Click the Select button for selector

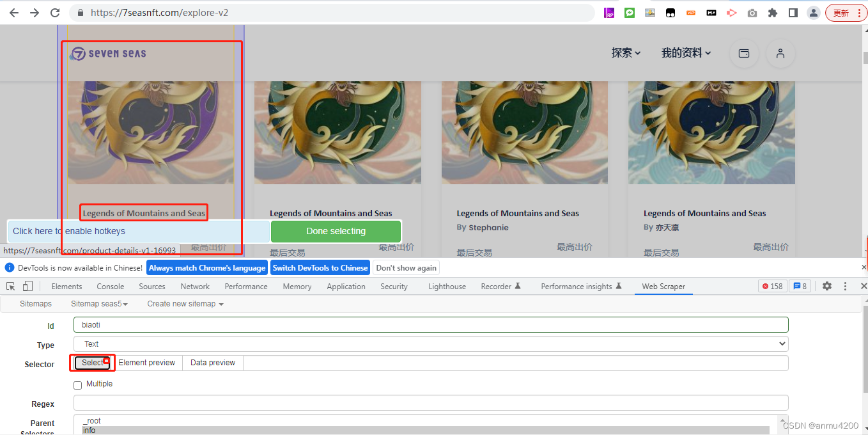pyautogui.click(x=92, y=363)
